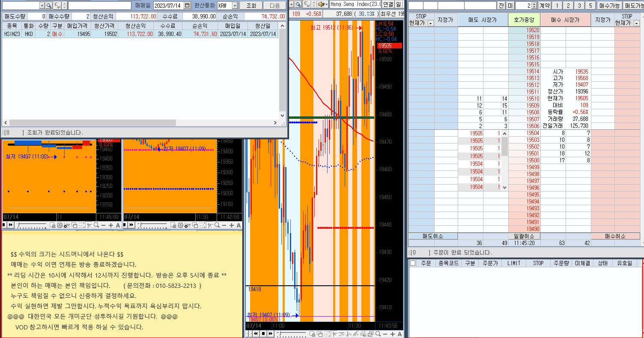Click the search icon in the trade history window

49,6
